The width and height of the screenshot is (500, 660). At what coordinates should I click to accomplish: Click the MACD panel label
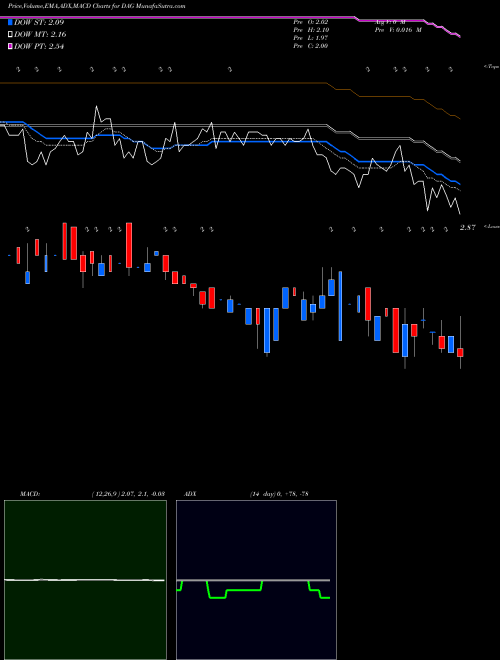coord(30,494)
